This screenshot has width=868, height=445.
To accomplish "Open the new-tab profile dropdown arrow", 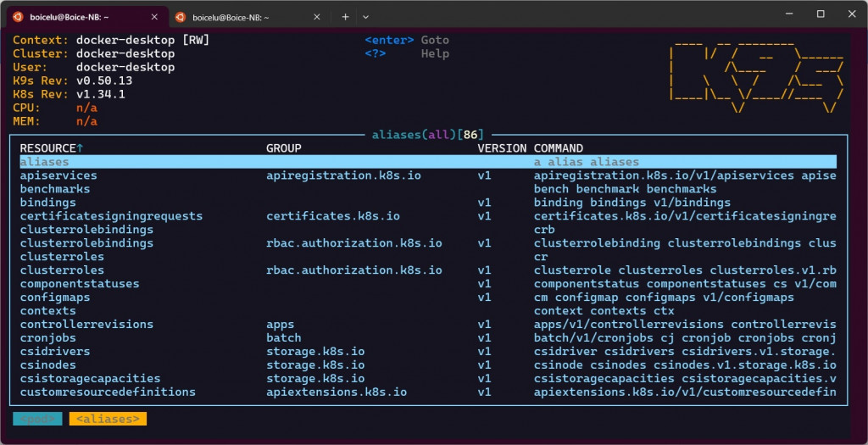I will tap(365, 17).
